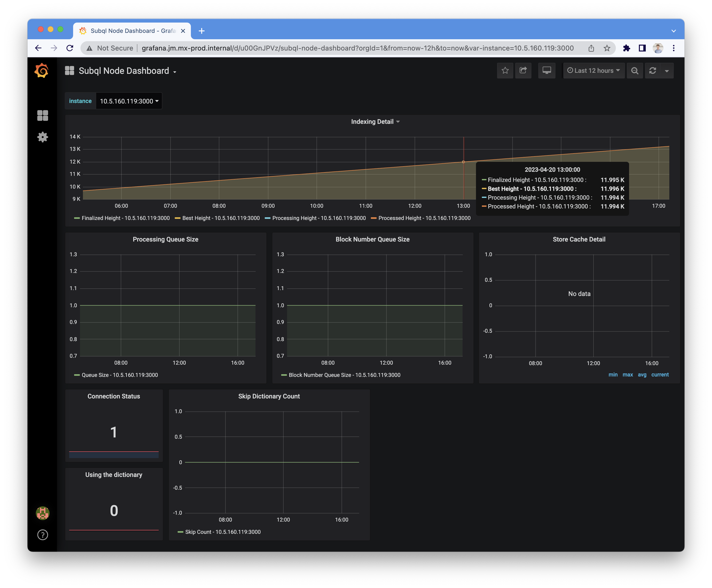712x588 pixels.
Task: Open Configuration gear in the sidebar
Action: (x=42, y=137)
